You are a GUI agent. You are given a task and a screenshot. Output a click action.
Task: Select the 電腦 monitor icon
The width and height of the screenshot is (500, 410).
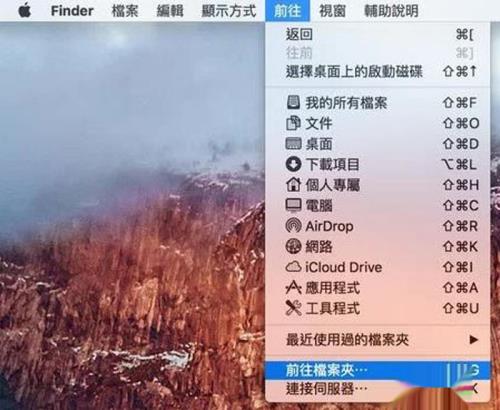(293, 205)
